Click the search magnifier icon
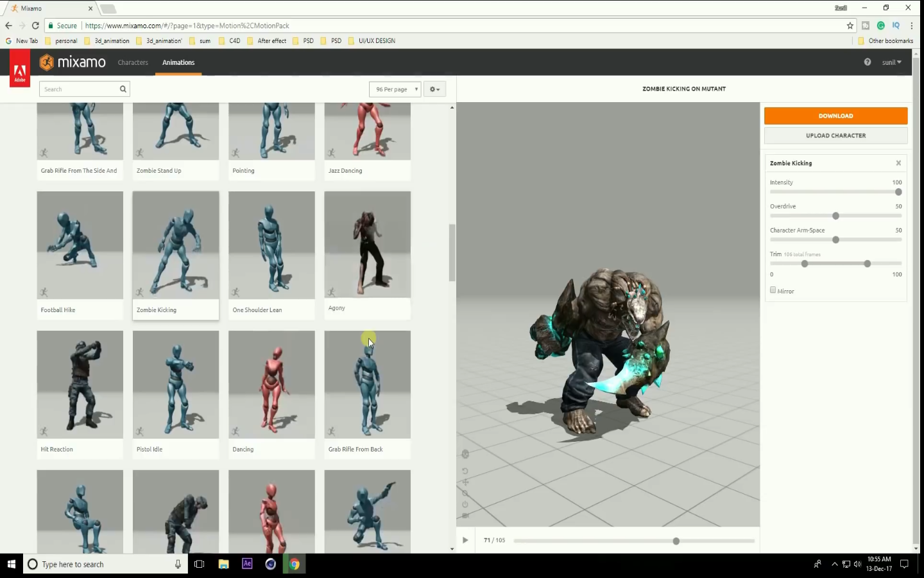 pos(123,89)
